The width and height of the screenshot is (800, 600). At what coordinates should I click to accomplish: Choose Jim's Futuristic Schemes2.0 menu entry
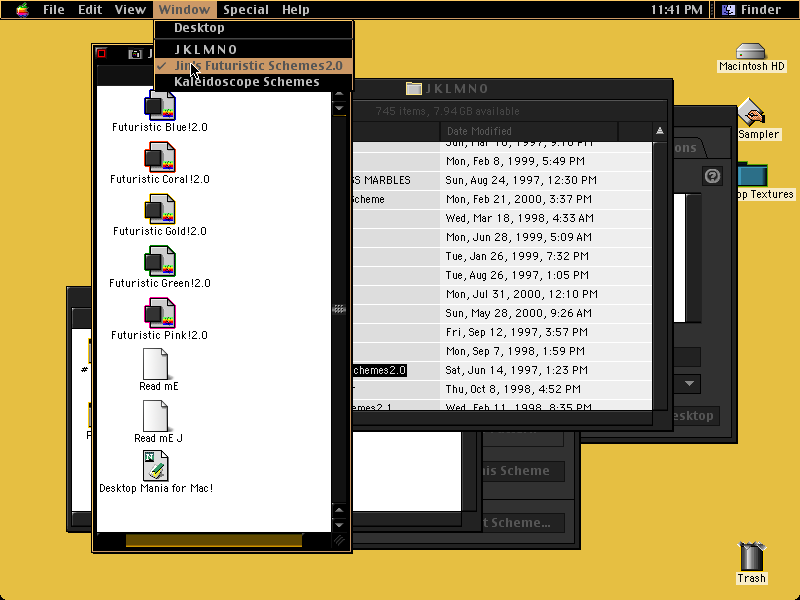point(253,66)
